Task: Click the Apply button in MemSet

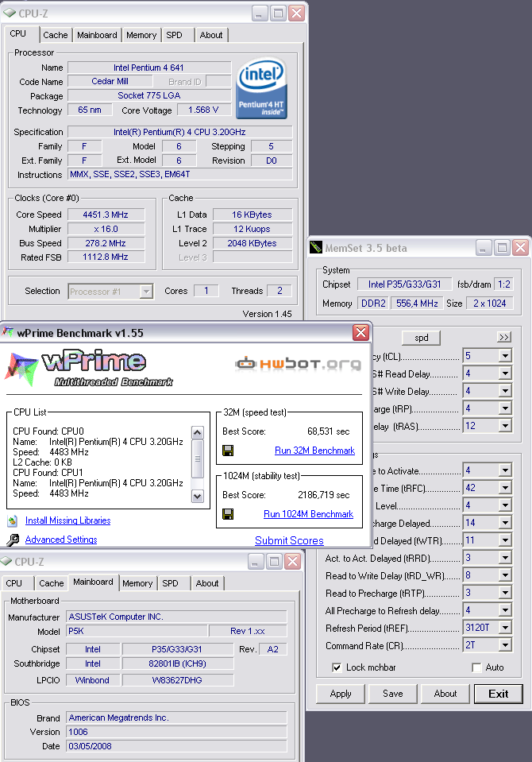Action: [341, 694]
